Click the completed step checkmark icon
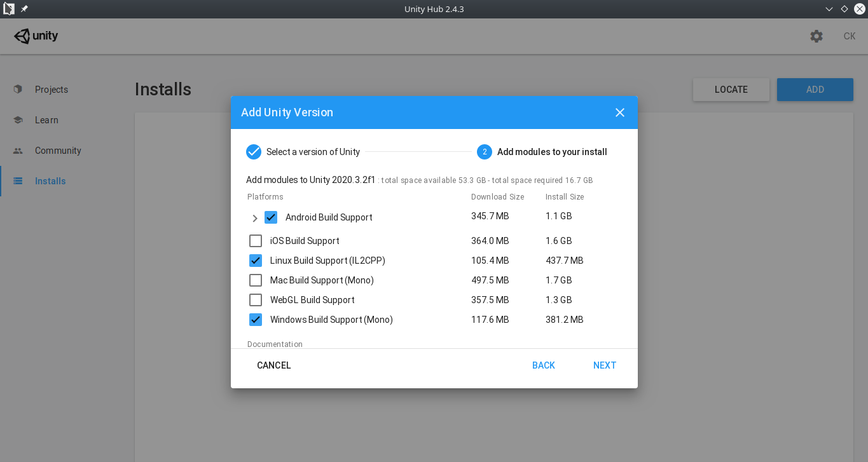This screenshot has width=868, height=462. 254,152
